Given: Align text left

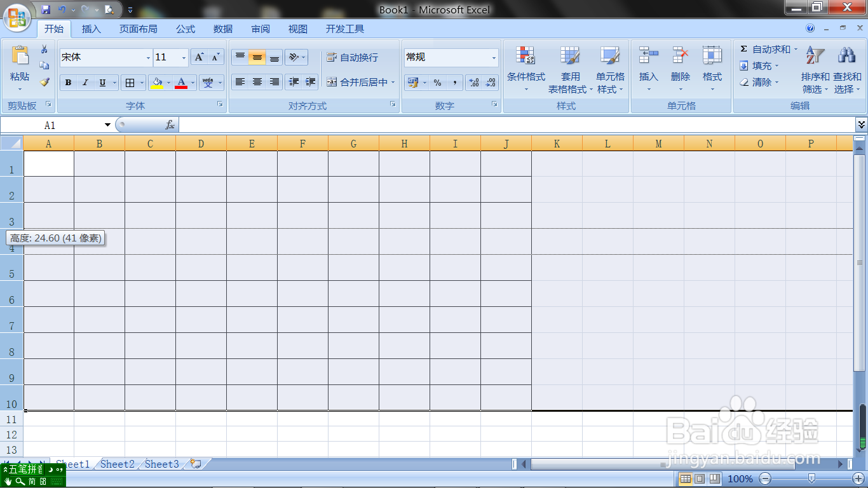Looking at the screenshot, I should [240, 82].
